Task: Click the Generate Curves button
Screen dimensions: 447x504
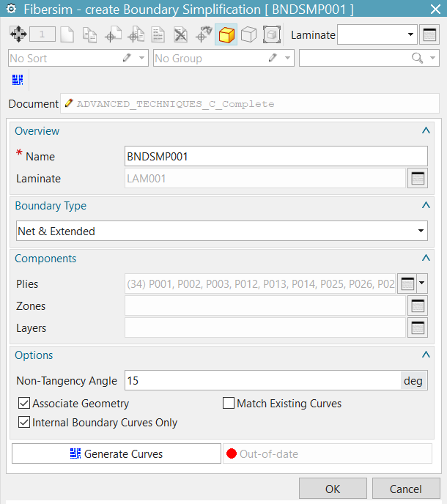Action: tap(116, 454)
